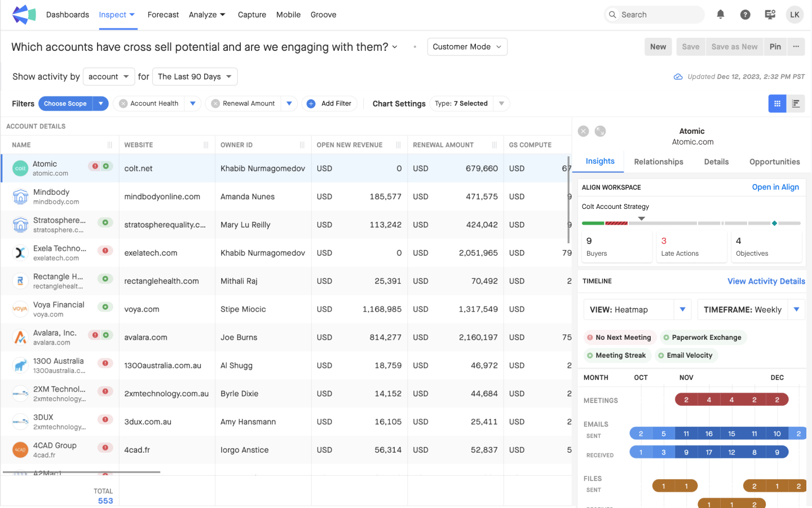Click the Atomic account logo
The height and width of the screenshot is (508, 812).
pos(20,168)
